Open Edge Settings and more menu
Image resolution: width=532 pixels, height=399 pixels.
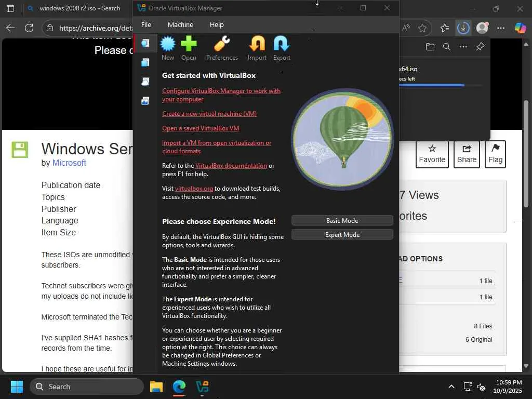pos(501,28)
